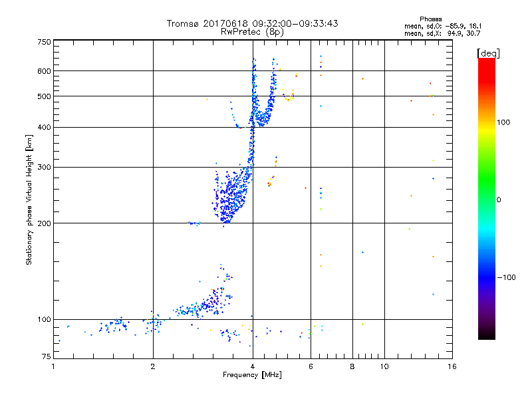Click the x-axis tick label '10'
The width and height of the screenshot is (532, 399).
(x=384, y=366)
